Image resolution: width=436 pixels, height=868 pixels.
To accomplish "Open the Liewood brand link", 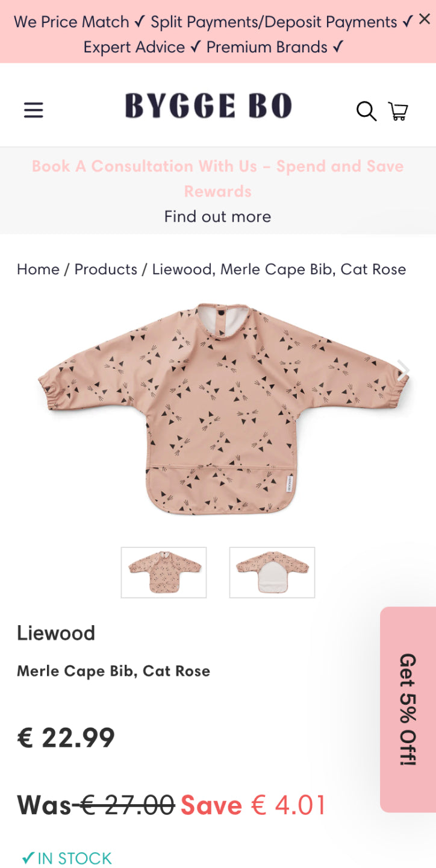I will 56,633.
